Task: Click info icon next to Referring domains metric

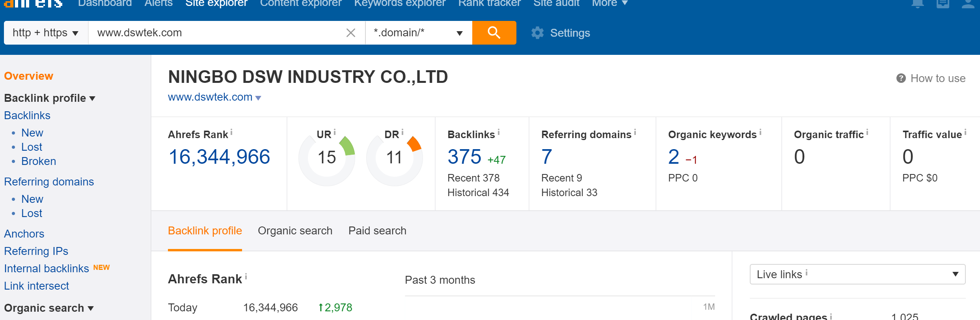Action: pyautogui.click(x=635, y=133)
